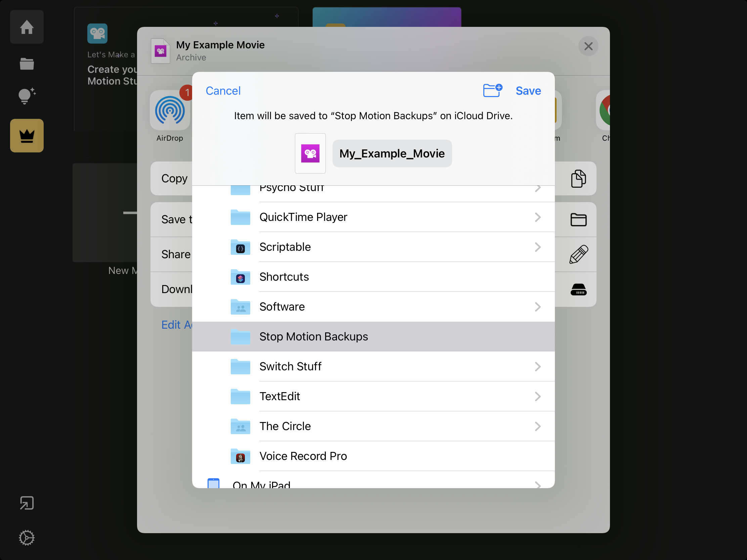Viewport: 747px width, 560px height.
Task: Open the home sidebar icon
Action: 27,27
